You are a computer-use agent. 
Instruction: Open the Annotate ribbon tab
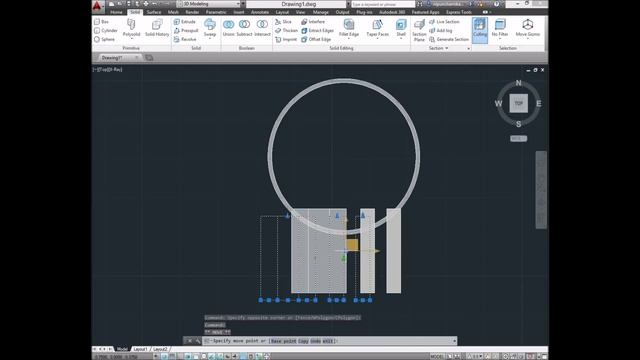[260, 12]
